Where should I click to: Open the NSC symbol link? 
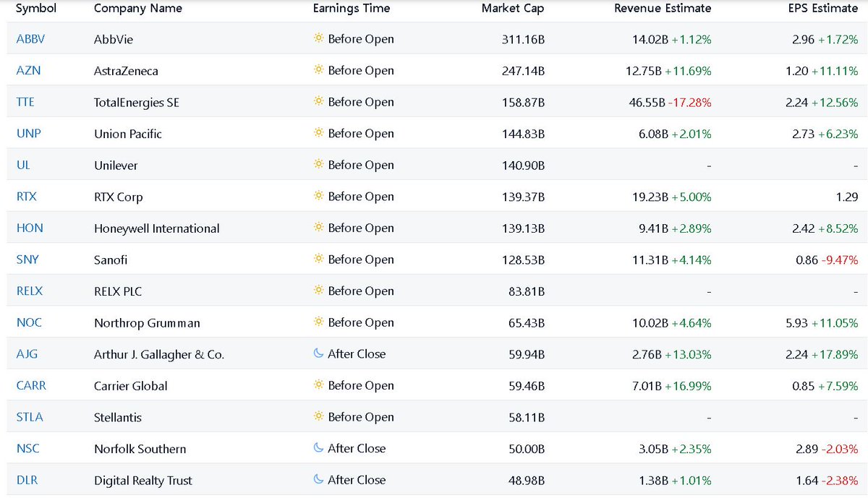coord(27,449)
